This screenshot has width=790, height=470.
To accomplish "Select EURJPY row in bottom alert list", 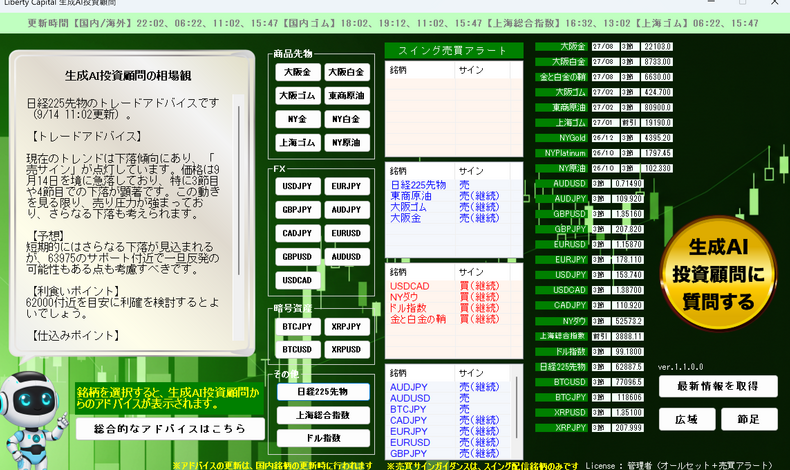I will point(449,431).
